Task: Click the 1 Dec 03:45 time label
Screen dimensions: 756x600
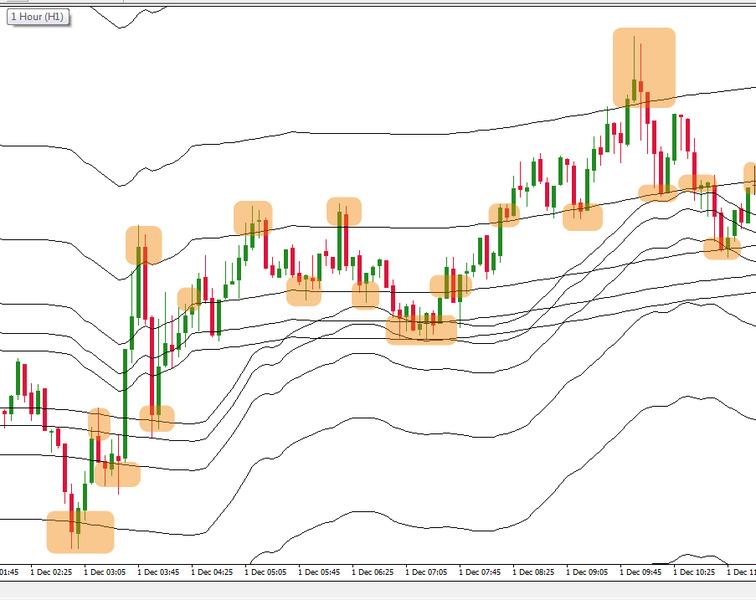Action: coord(158,572)
